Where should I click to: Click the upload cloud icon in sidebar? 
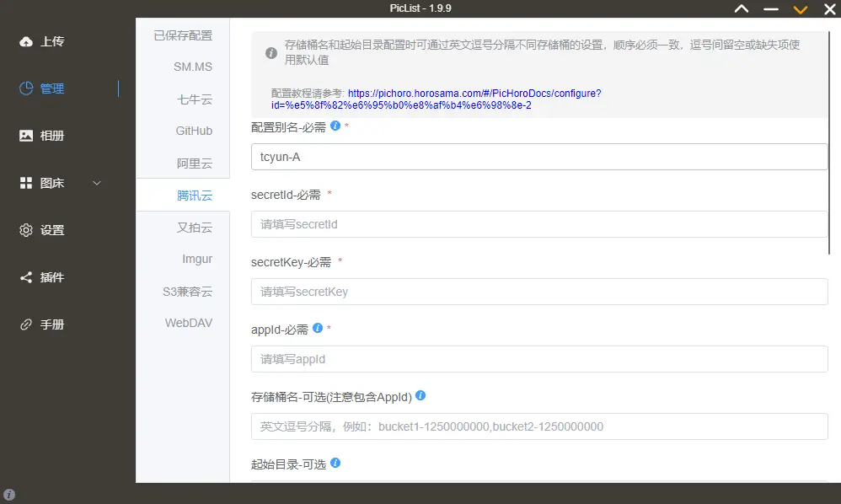click(26, 41)
